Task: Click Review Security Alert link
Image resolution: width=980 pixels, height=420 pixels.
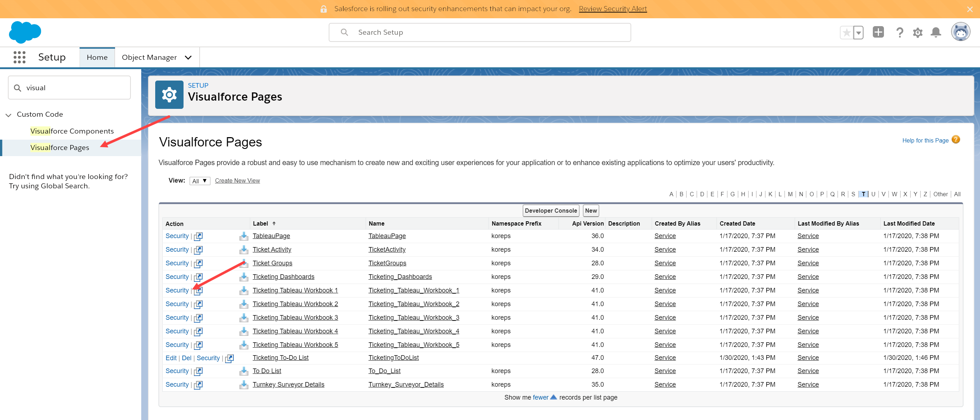Action: click(613, 9)
